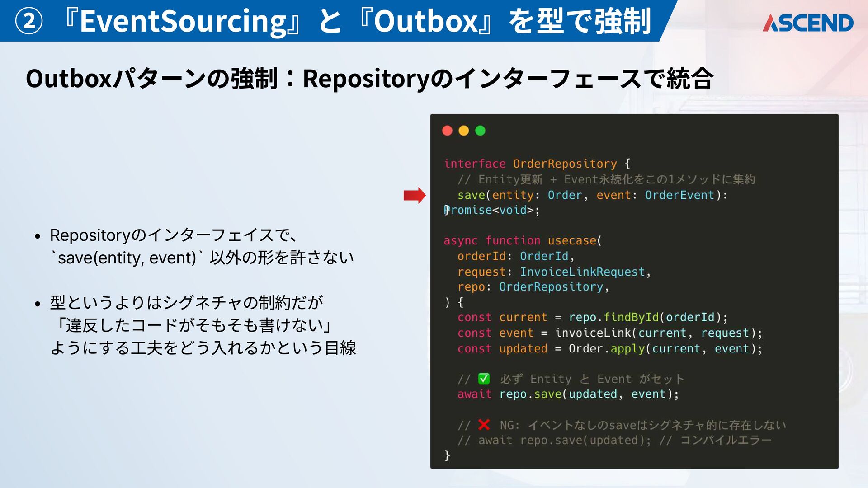
Task: Click the 'save(entity, event)' bullet text
Action: [127, 258]
